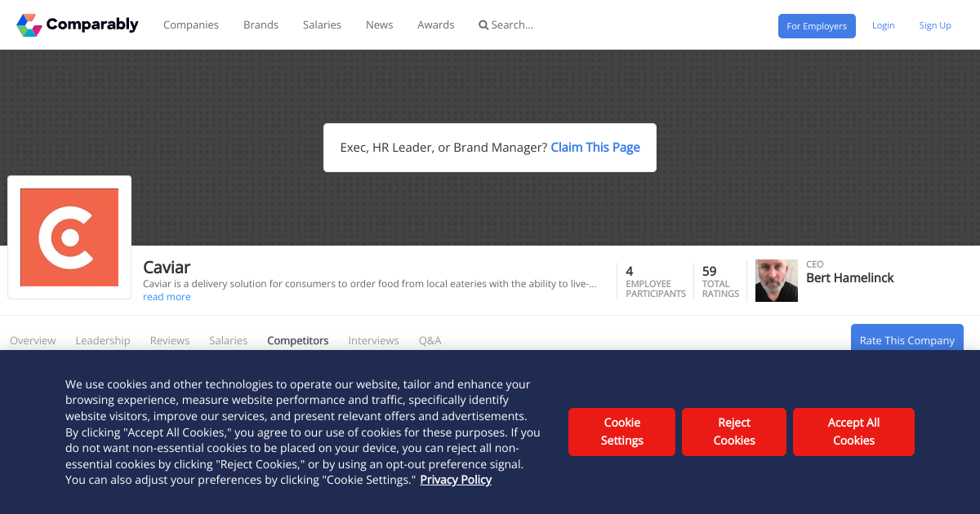
Task: Open the Caviar company logo
Action: click(x=69, y=237)
